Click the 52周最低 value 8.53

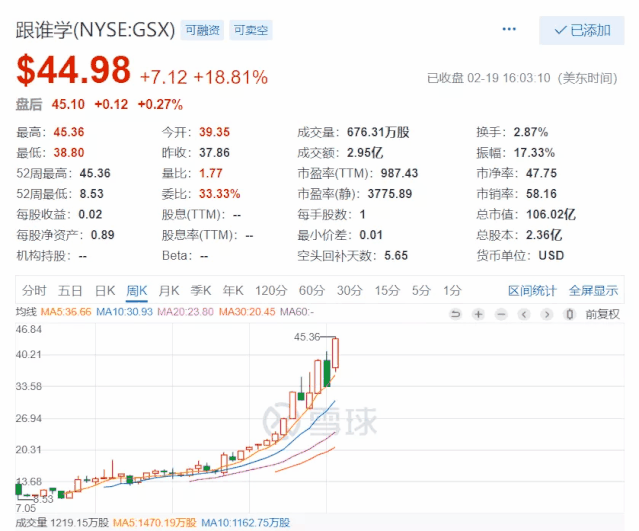(91, 194)
